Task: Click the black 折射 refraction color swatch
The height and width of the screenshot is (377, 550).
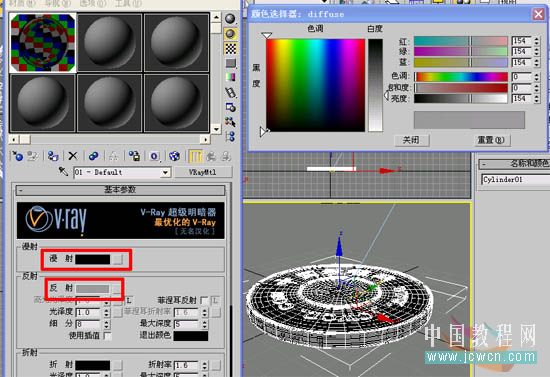Action: click(x=93, y=365)
